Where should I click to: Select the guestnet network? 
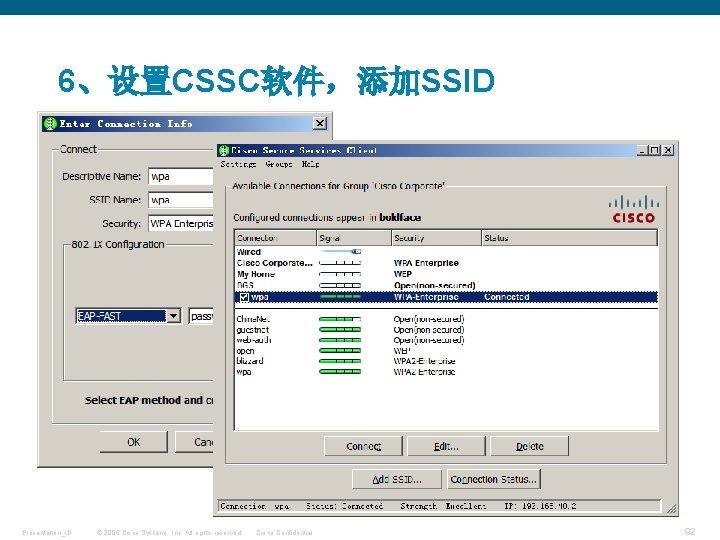tap(446, 330)
